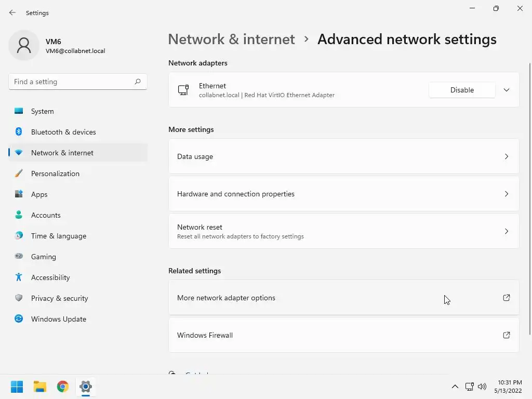Show hidden tray icons chevron

coord(455,387)
